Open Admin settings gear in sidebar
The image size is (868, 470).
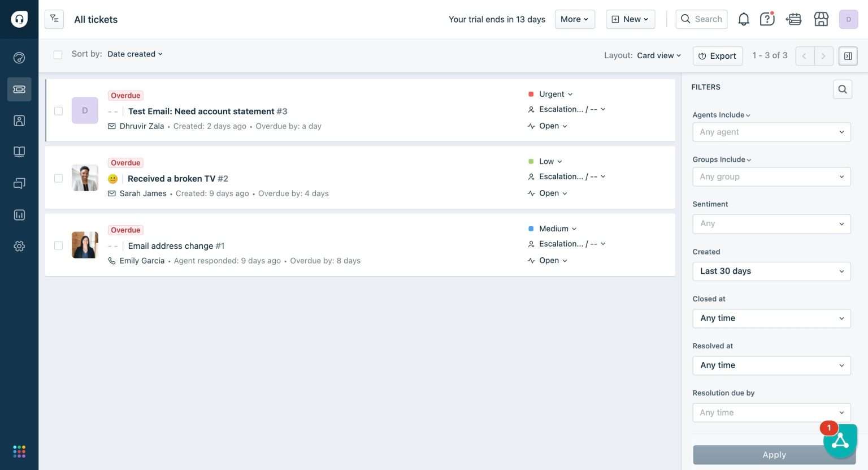point(19,246)
